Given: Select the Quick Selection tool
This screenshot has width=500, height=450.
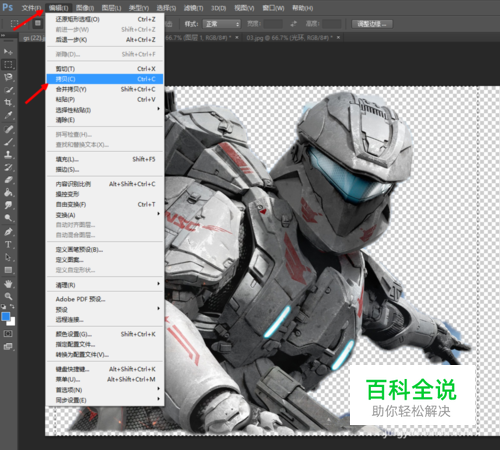Looking at the screenshot, I should 8,90.
